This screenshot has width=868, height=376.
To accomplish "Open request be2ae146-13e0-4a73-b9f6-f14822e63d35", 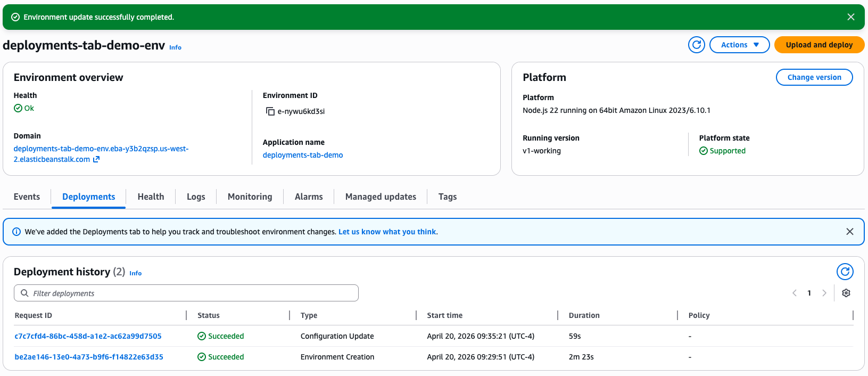I will [x=89, y=357].
